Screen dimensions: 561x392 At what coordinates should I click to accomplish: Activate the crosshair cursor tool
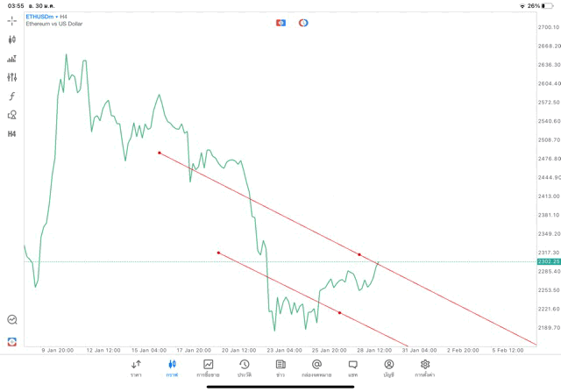pos(12,20)
